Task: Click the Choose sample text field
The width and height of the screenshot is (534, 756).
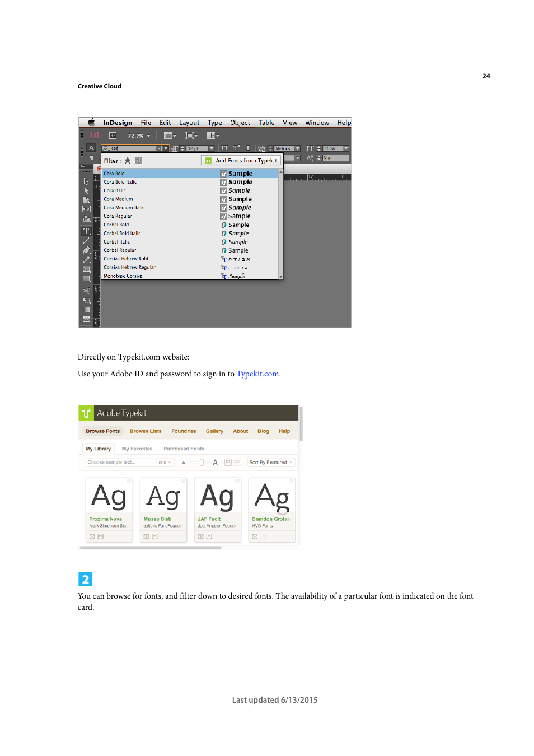Action: (121, 463)
